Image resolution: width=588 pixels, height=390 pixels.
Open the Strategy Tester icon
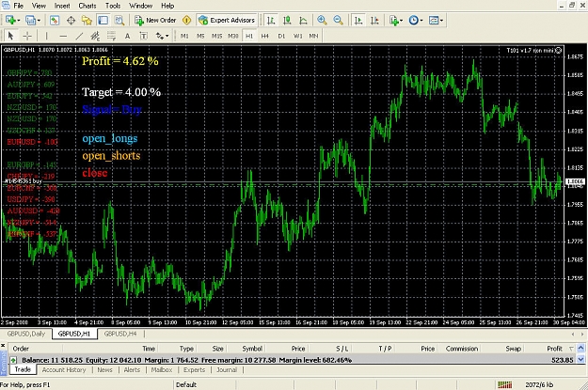[x=119, y=21]
